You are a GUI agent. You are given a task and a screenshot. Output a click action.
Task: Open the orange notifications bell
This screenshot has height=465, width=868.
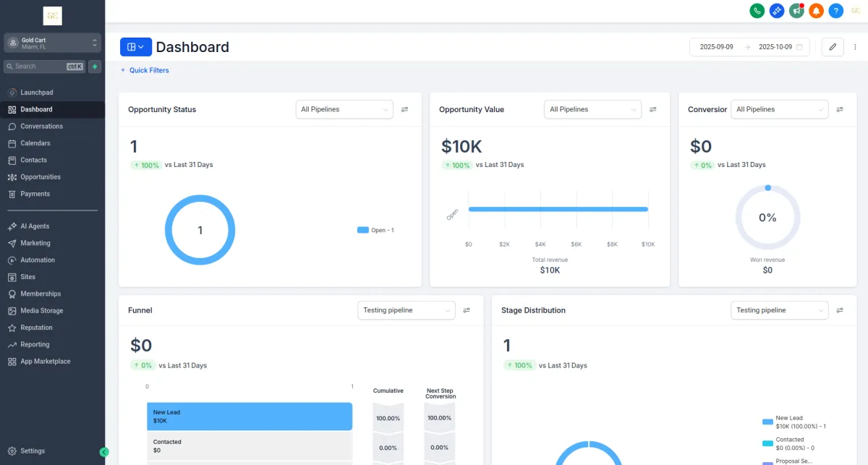tap(816, 11)
